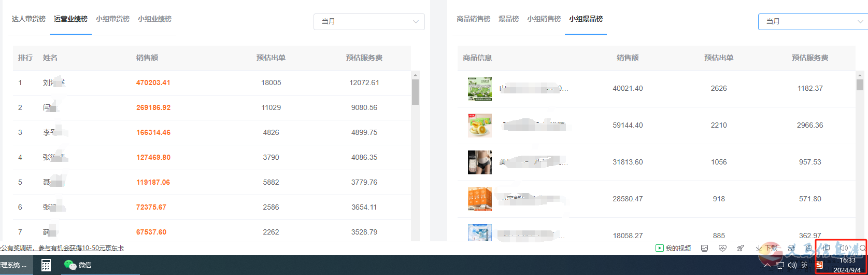Click the heart-rate health check icon
This screenshot has width=868, height=275.
(x=722, y=248)
